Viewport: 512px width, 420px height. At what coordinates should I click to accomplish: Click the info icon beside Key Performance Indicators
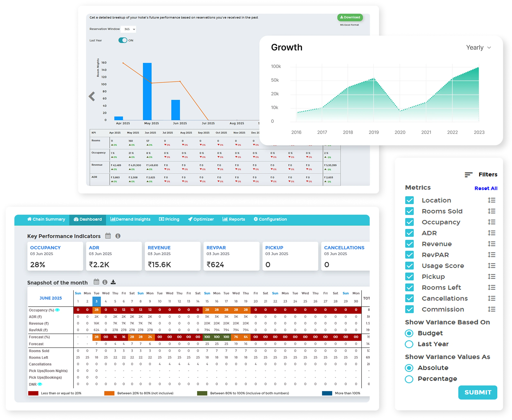118,236
